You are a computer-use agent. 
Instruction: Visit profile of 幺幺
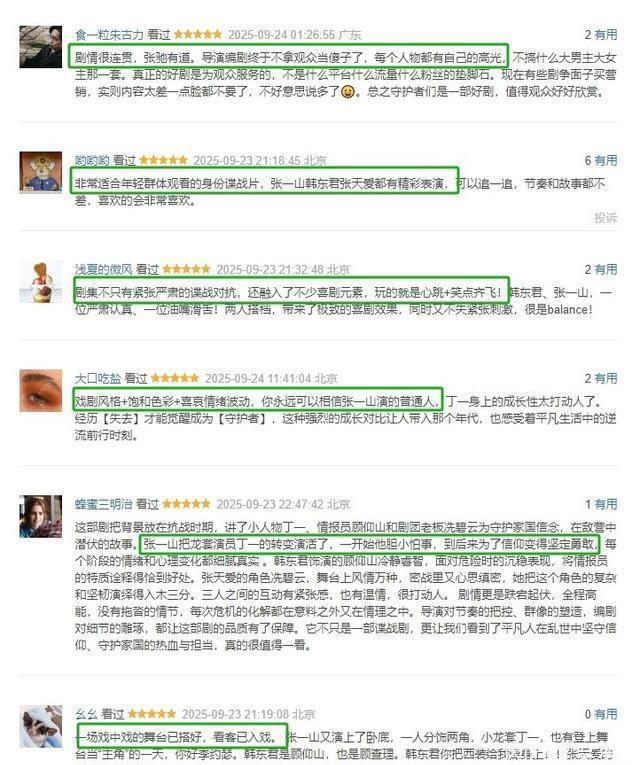point(86,714)
